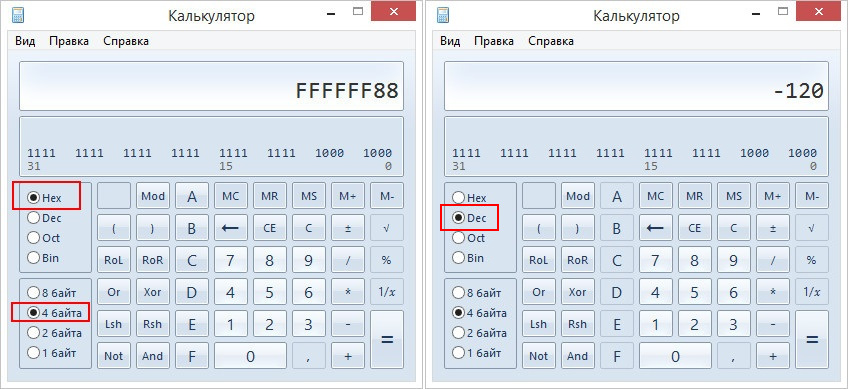Click digit 0 in right calculator
The height and width of the screenshot is (389, 849).
[675, 356]
